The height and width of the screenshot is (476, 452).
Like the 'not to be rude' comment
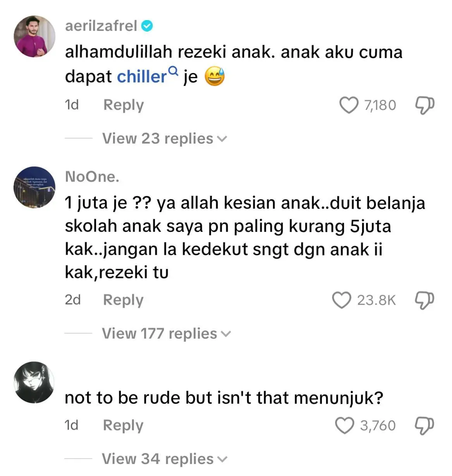pyautogui.click(x=344, y=425)
